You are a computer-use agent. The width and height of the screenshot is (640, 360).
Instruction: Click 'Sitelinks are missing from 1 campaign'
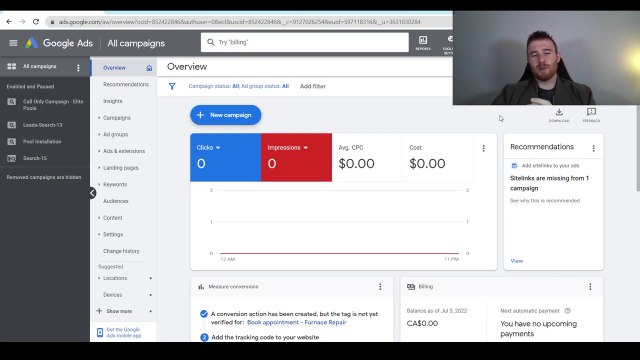click(549, 183)
